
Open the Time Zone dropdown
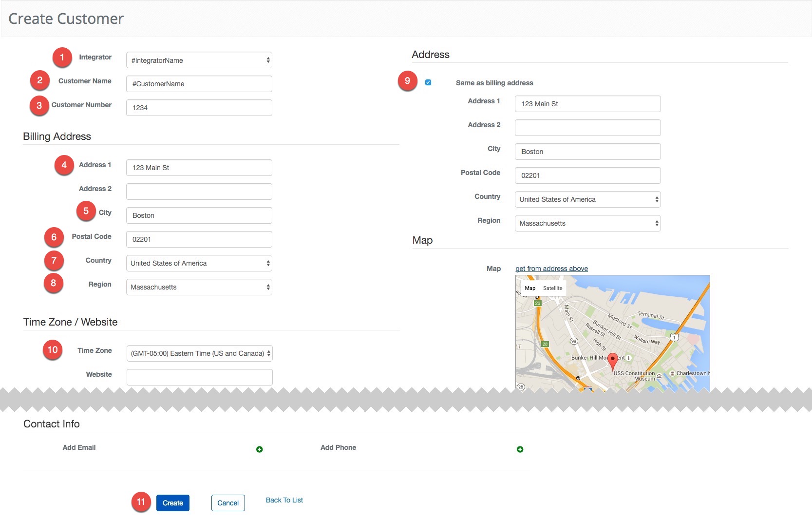pos(198,353)
